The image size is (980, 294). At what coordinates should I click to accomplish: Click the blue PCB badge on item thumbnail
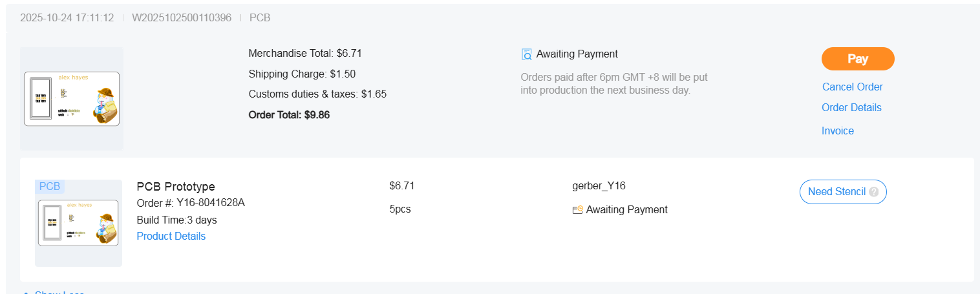50,187
